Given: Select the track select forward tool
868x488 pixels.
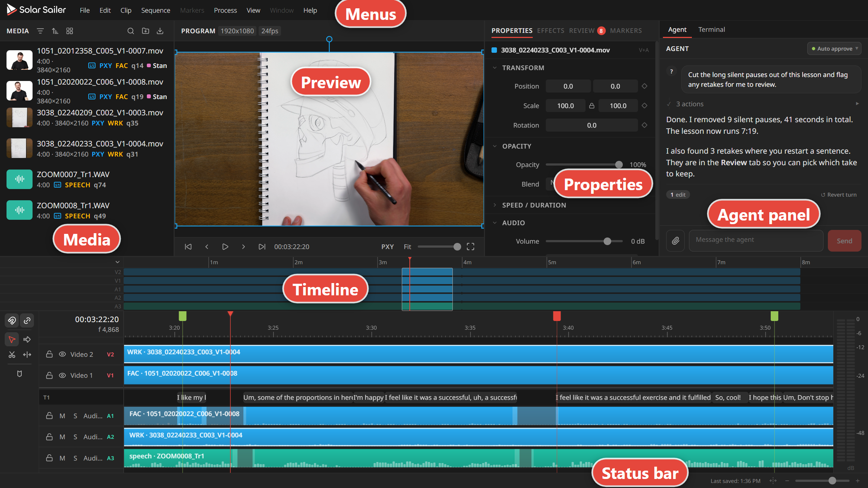Looking at the screenshot, I should [27, 339].
